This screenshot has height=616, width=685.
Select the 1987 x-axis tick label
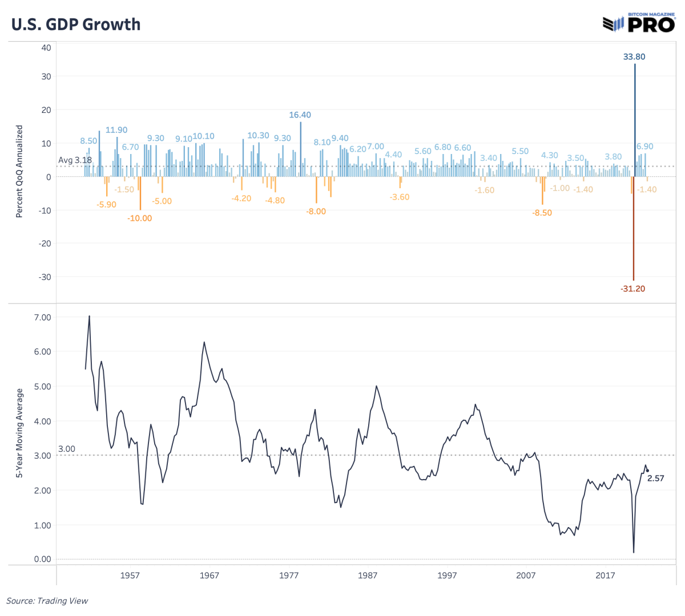368,575
